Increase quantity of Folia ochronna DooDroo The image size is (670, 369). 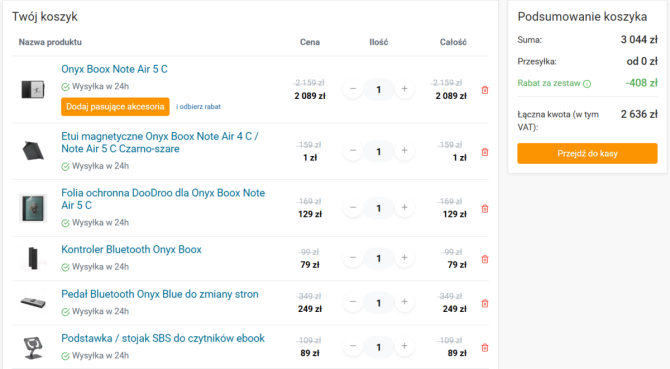click(404, 208)
